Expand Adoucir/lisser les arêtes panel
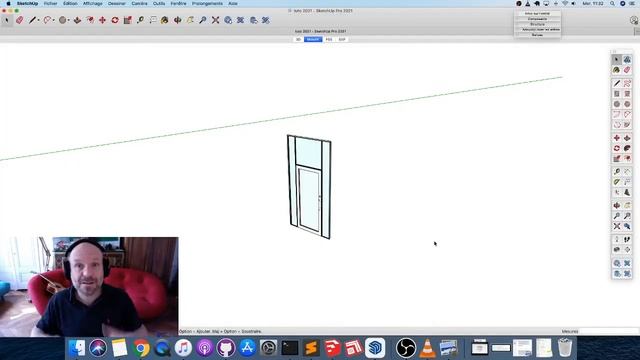 click(x=537, y=29)
